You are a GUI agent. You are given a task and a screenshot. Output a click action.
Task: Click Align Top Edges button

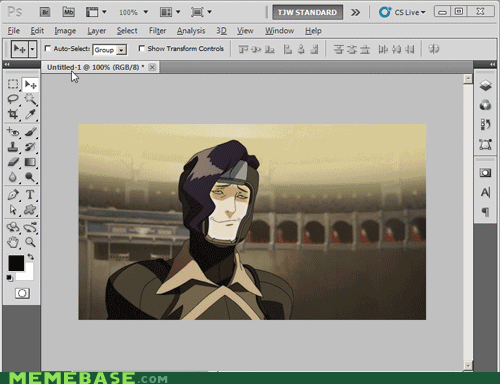tap(243, 49)
